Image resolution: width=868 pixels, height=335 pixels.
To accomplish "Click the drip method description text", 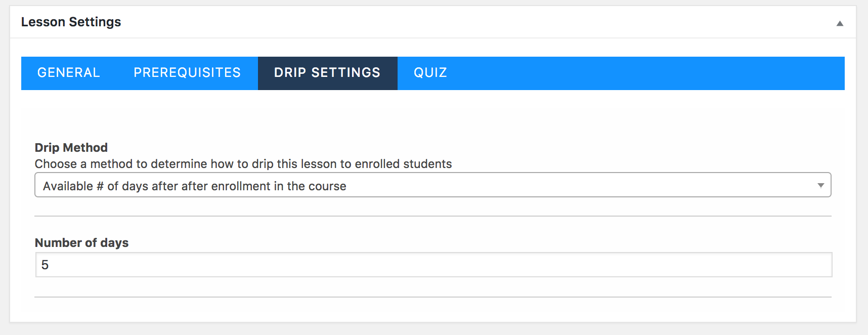I will [243, 164].
